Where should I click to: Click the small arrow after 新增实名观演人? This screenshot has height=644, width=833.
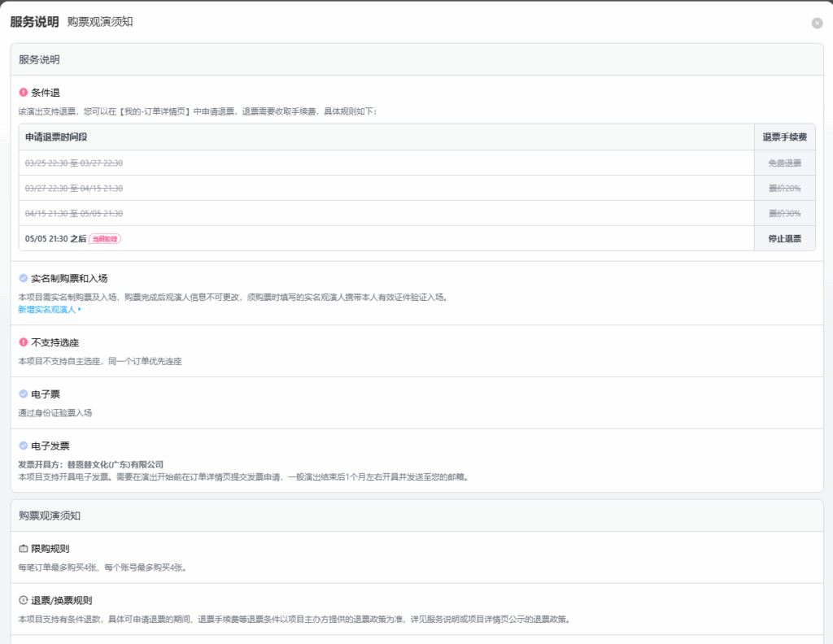click(x=80, y=310)
